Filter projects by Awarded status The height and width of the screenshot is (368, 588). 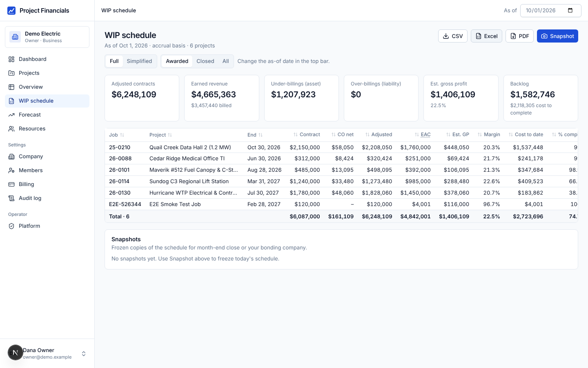click(x=177, y=61)
